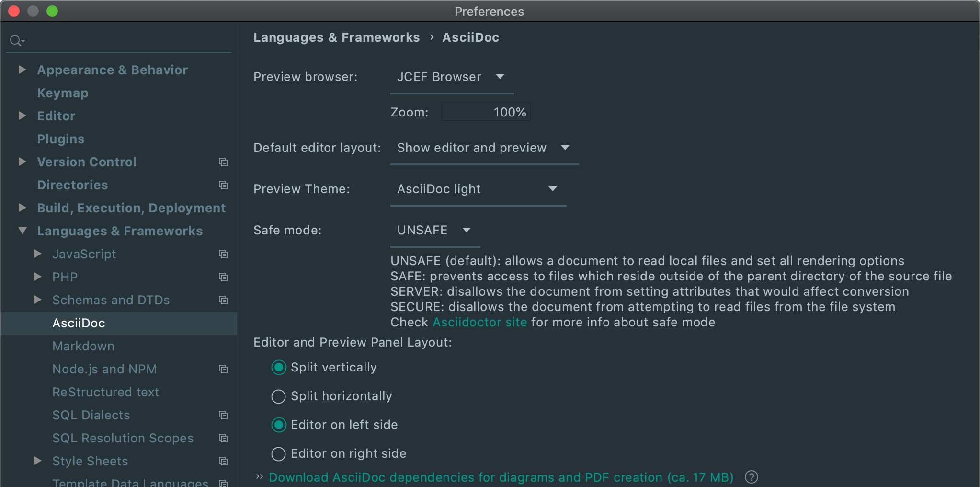Open Asciidoctor site link
Viewport: 980px width, 487px height.
pyautogui.click(x=480, y=322)
